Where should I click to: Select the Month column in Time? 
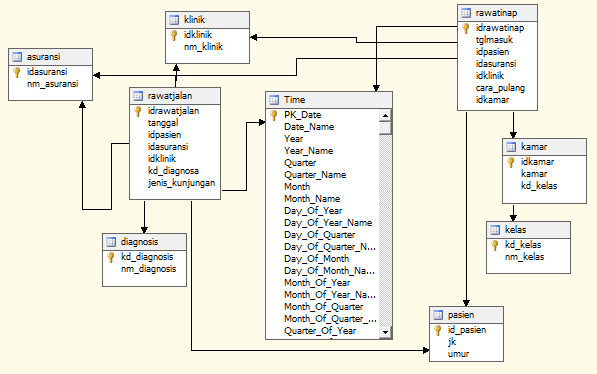(x=297, y=187)
